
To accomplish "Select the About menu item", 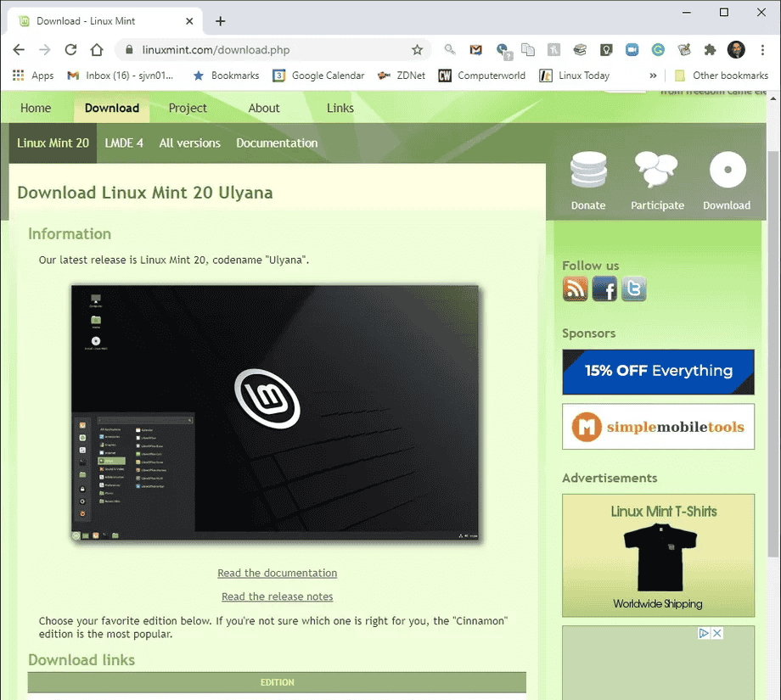I will pos(263,108).
